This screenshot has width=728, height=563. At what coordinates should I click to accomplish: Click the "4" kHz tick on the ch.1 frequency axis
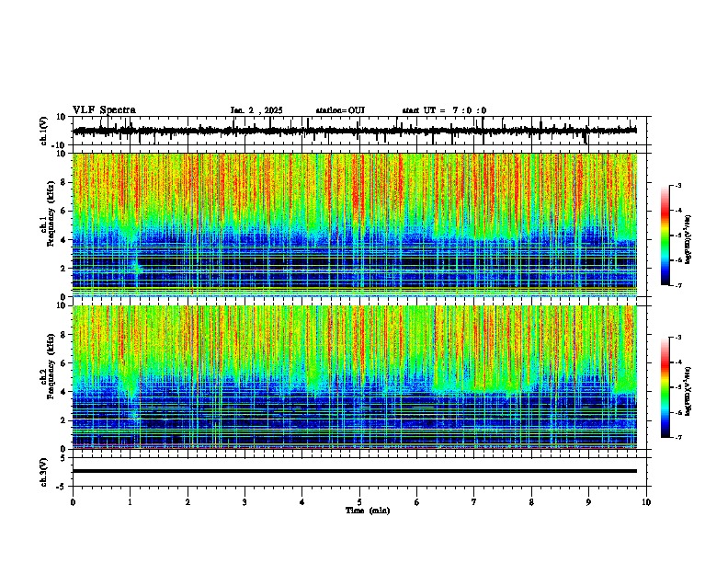click(x=63, y=240)
